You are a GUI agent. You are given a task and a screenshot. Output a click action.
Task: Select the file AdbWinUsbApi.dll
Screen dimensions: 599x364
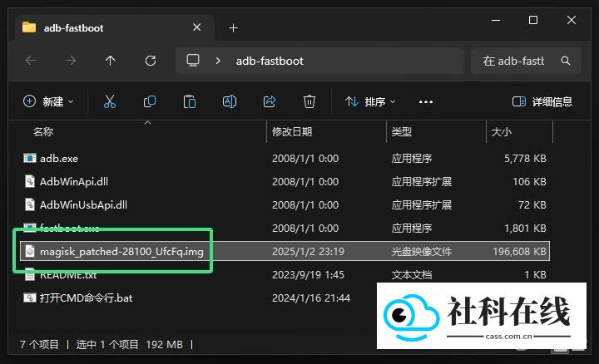pos(83,205)
